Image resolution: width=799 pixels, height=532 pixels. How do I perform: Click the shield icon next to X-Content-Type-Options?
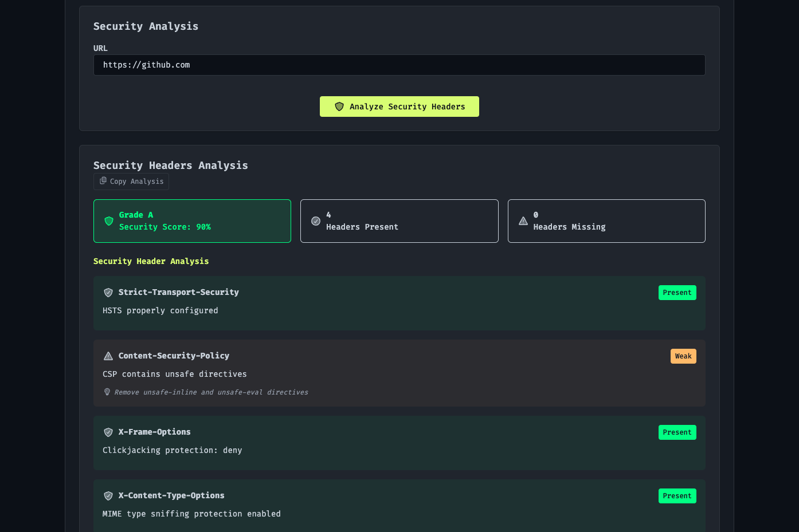click(x=108, y=496)
